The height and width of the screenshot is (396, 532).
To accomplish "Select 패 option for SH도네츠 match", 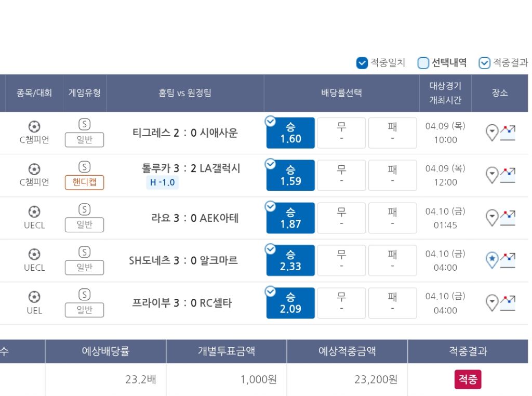I will coord(392,260).
